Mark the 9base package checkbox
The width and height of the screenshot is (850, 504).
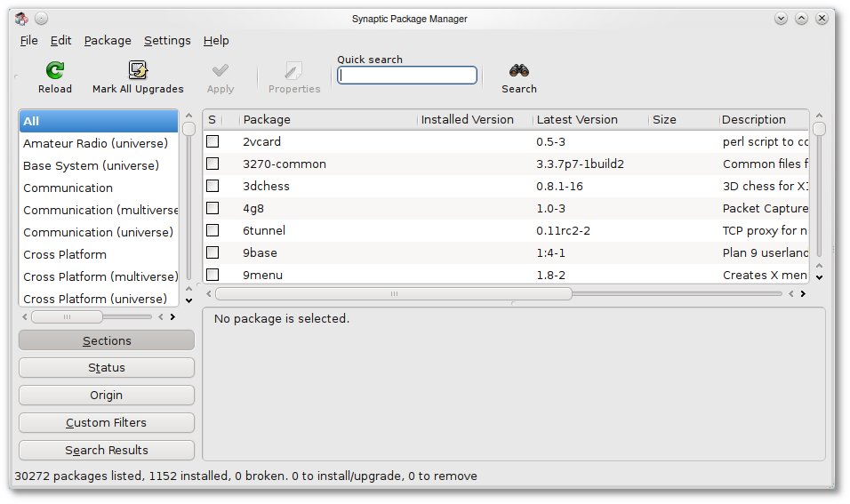212,252
